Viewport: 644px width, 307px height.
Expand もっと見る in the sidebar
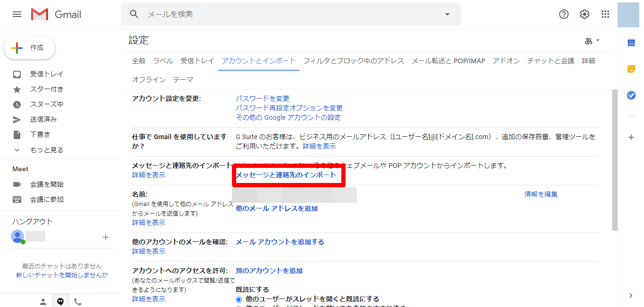point(46,150)
